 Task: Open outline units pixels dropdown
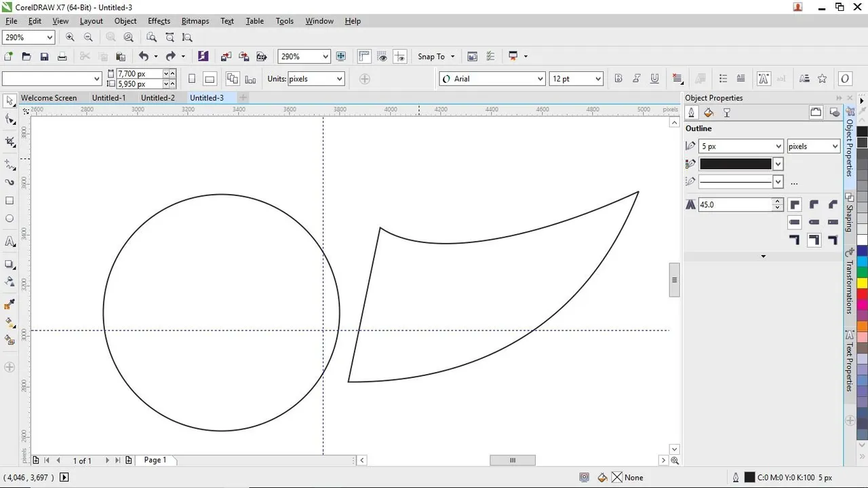(834, 146)
